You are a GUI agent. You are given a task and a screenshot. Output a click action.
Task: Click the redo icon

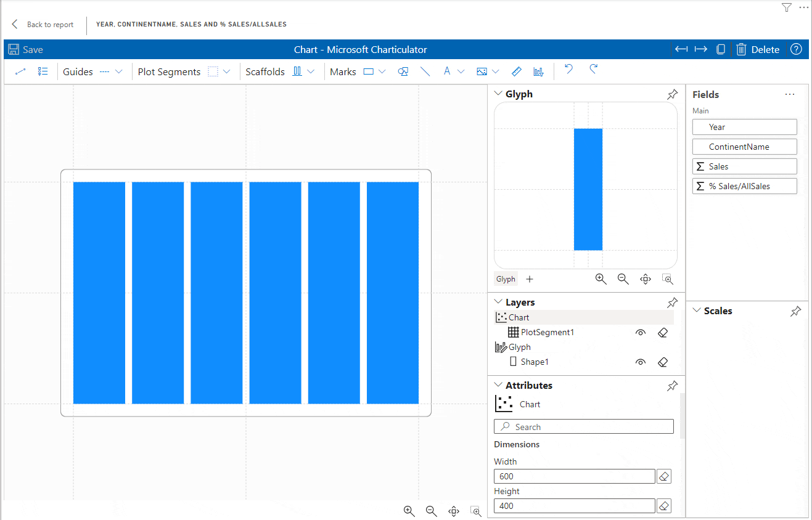593,71
